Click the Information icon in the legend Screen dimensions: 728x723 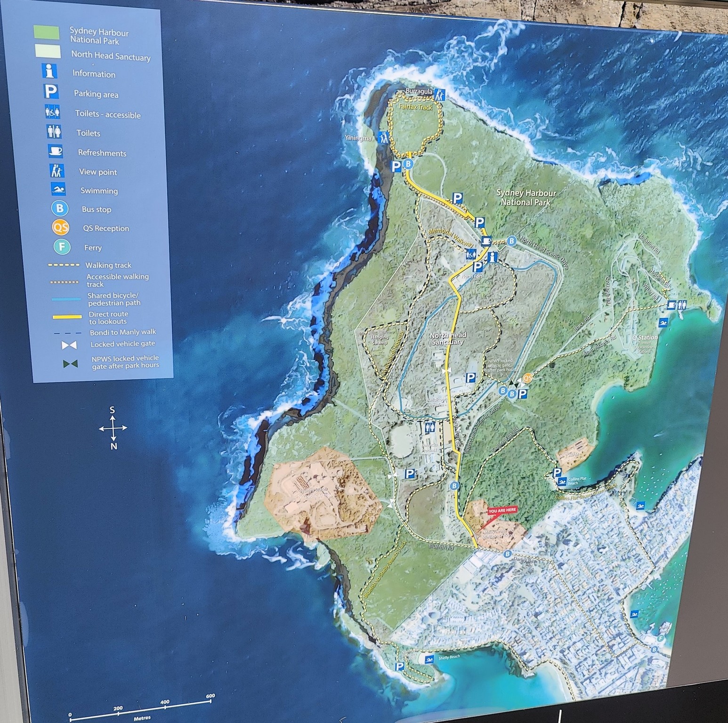tap(49, 71)
